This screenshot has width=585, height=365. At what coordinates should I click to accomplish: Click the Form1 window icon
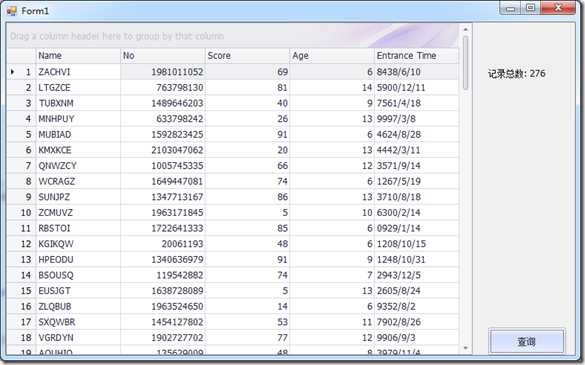12,11
